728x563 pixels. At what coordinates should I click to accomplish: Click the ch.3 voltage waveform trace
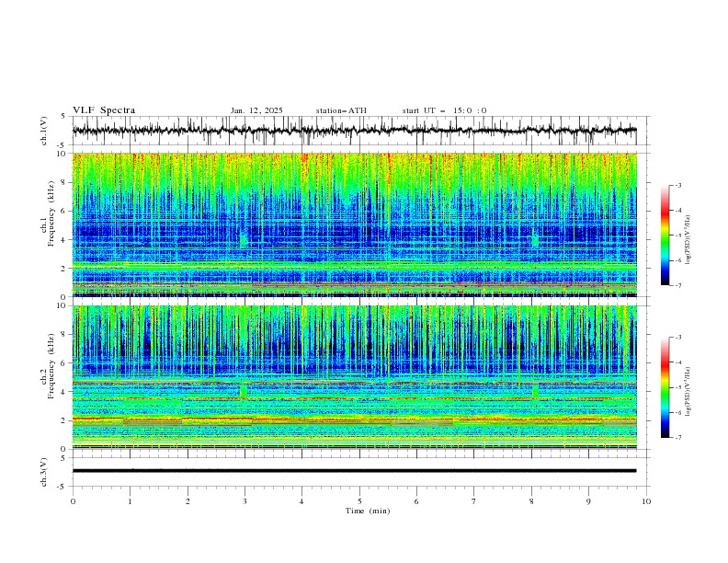(354, 471)
